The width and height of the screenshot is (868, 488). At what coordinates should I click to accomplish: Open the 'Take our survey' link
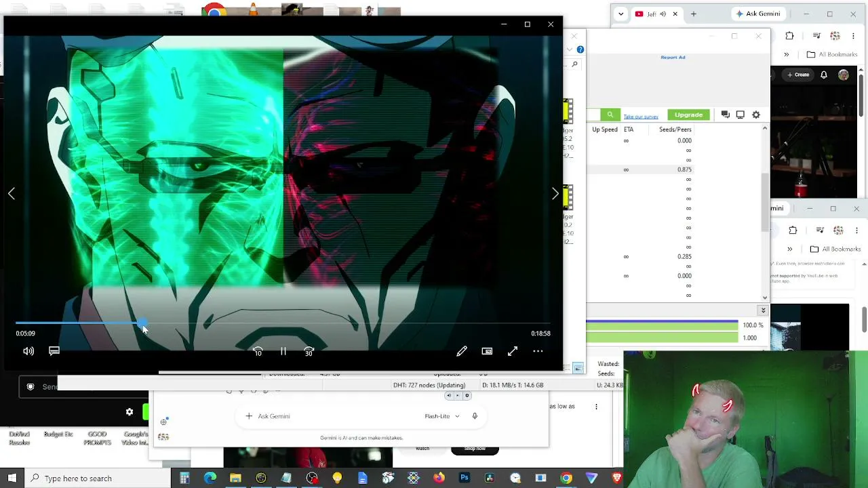pos(641,117)
